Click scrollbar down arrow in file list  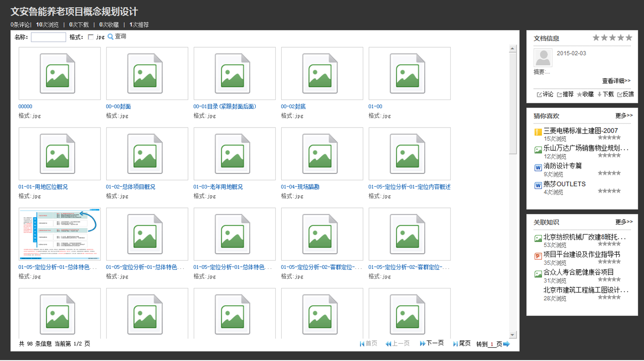click(513, 335)
